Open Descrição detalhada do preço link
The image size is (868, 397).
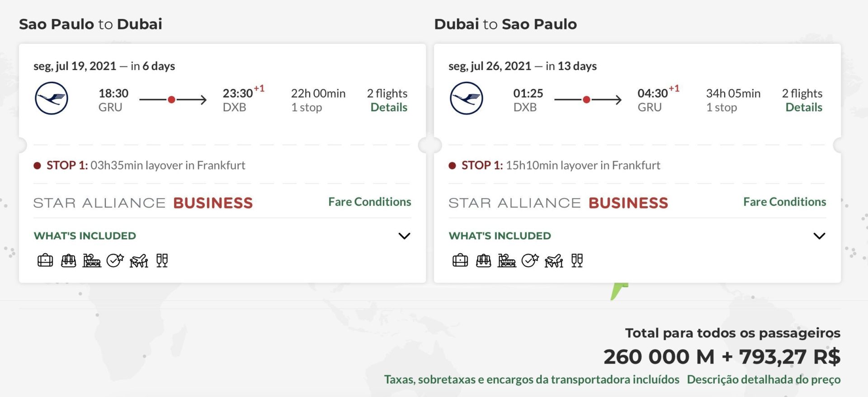click(764, 379)
